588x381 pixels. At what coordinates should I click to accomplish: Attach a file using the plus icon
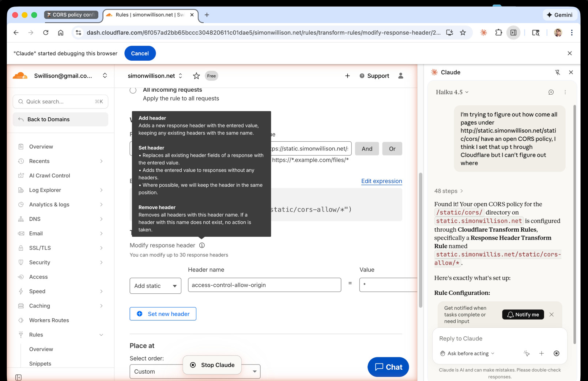542,353
